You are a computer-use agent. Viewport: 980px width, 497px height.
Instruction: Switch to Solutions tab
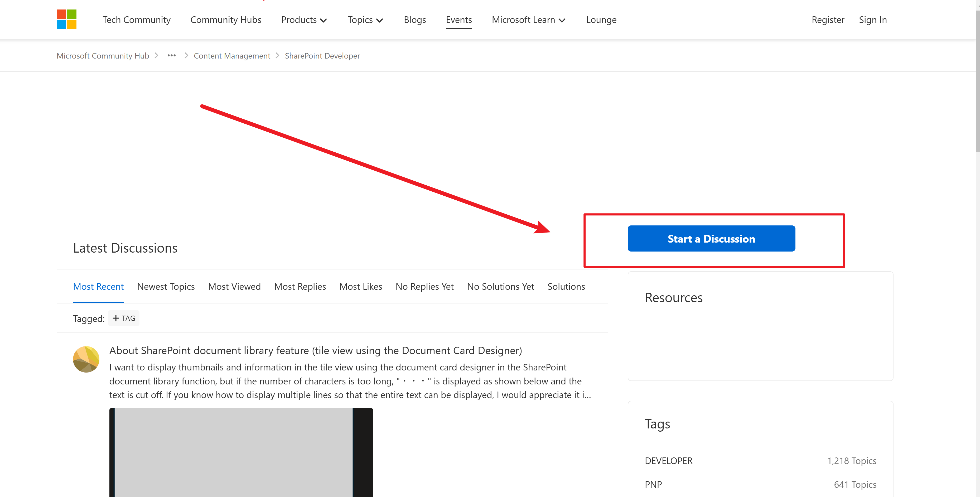(566, 287)
